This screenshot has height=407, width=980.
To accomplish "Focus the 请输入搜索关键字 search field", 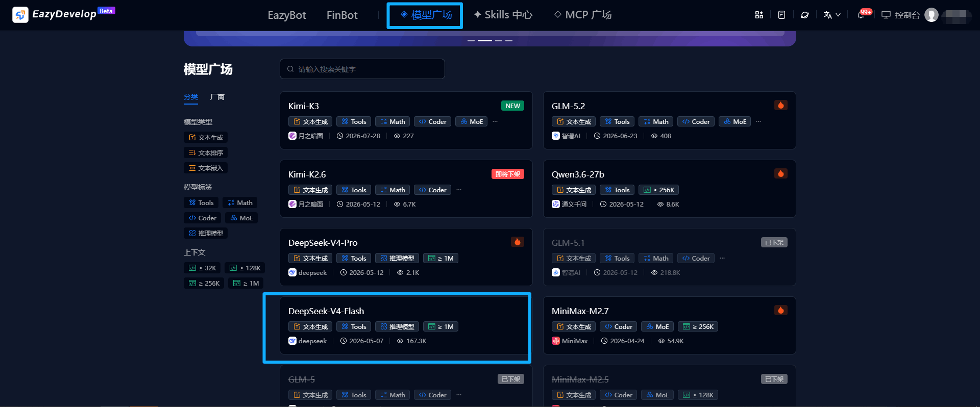I will tap(362, 69).
